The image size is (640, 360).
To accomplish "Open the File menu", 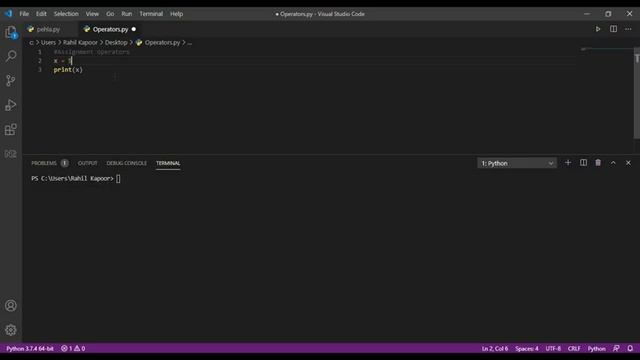I will tap(24, 13).
